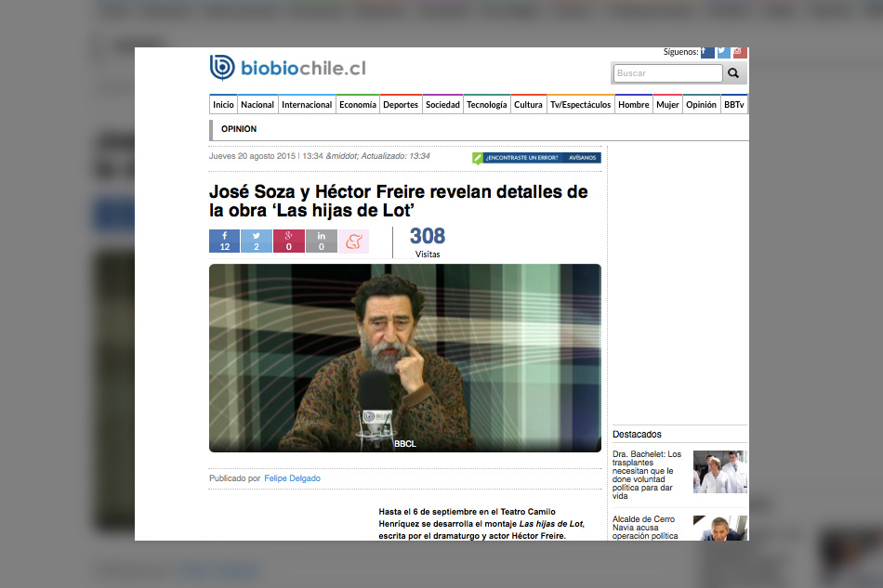The image size is (883, 588).
Task: Click the Alcalde de Cerro Navia story thumbnail
Action: pyautogui.click(x=720, y=529)
